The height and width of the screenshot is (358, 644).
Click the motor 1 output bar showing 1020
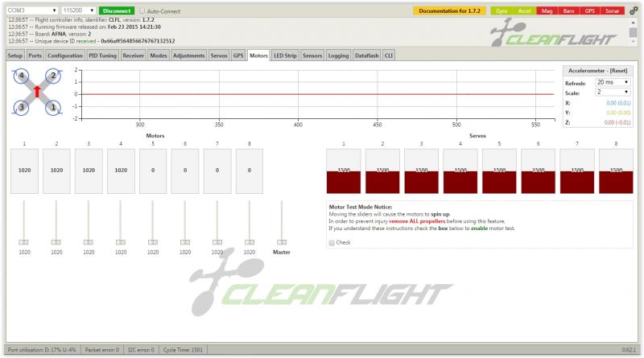pyautogui.click(x=24, y=171)
